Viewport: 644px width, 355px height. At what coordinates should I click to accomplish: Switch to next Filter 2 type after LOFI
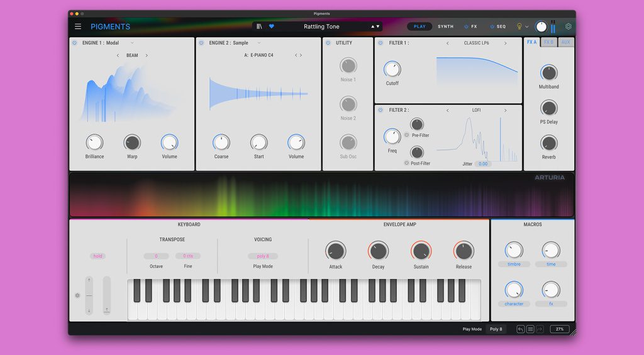coord(505,111)
